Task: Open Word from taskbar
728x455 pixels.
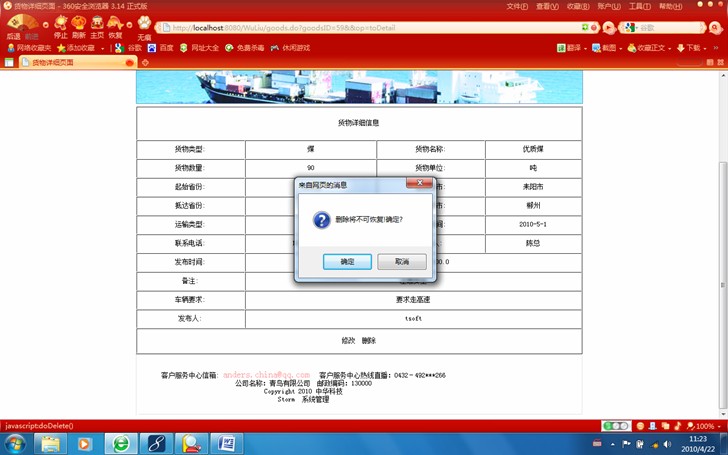Action: [227, 444]
